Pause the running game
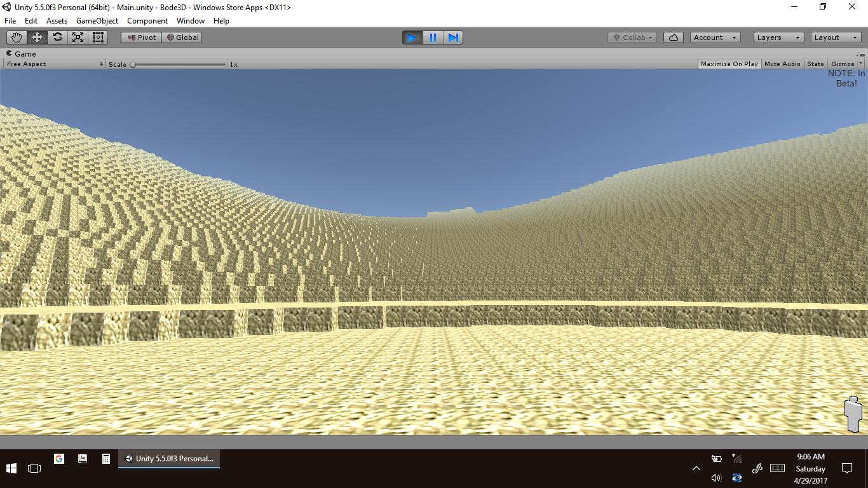Screen dimensions: 868x488 click(x=433, y=37)
